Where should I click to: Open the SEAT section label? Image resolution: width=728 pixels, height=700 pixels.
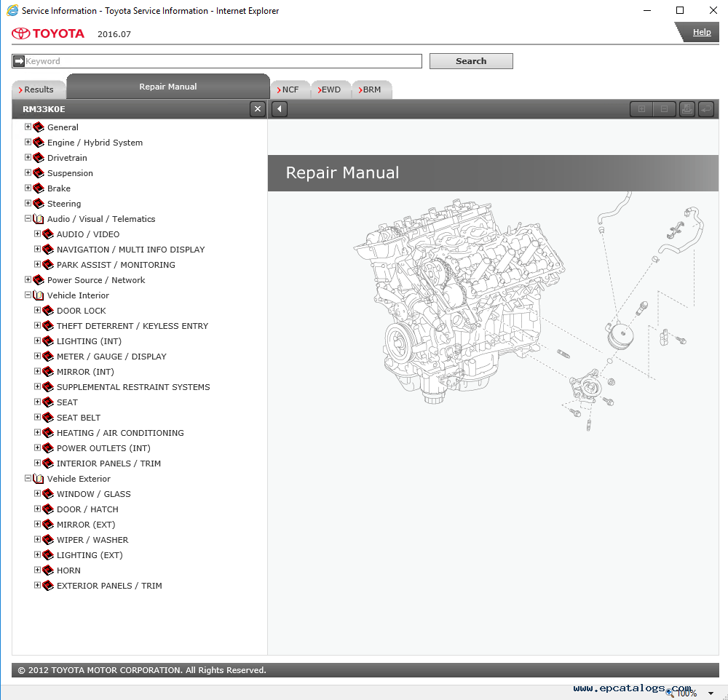click(x=67, y=402)
